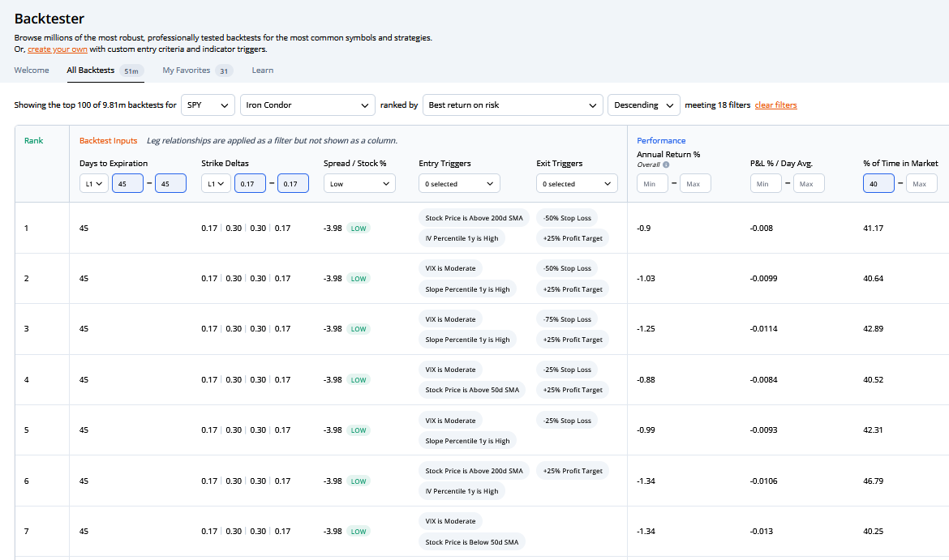Expand the Exit Triggers selection dropdown
This screenshot has height=560, width=949.
[x=576, y=184]
